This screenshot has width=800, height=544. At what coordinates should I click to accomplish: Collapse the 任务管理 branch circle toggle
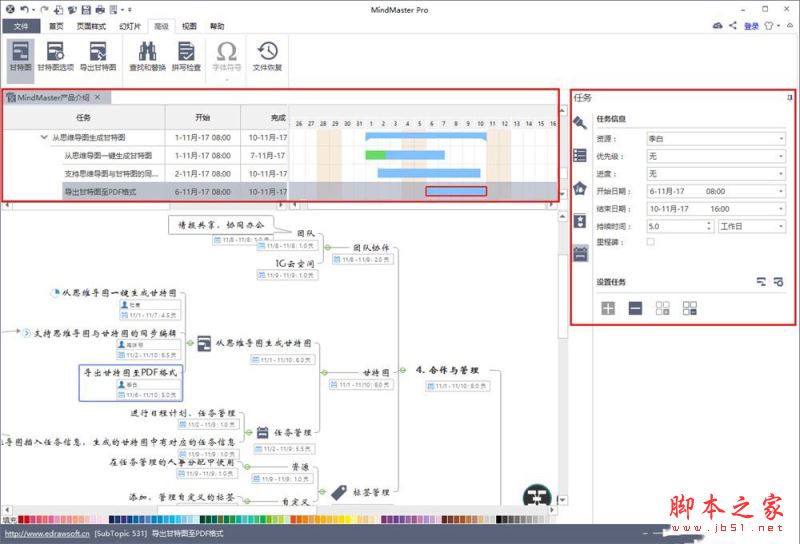(248, 432)
